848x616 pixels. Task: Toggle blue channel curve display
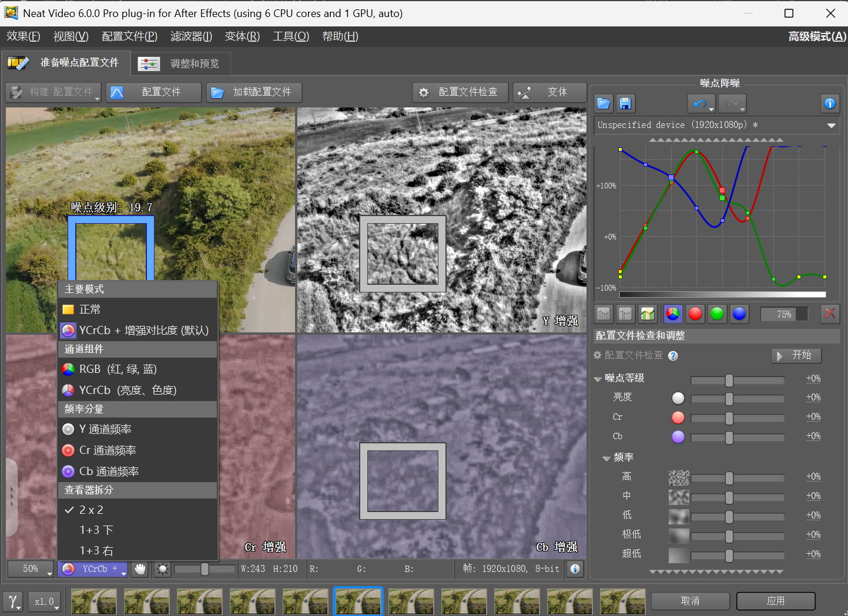coord(739,314)
